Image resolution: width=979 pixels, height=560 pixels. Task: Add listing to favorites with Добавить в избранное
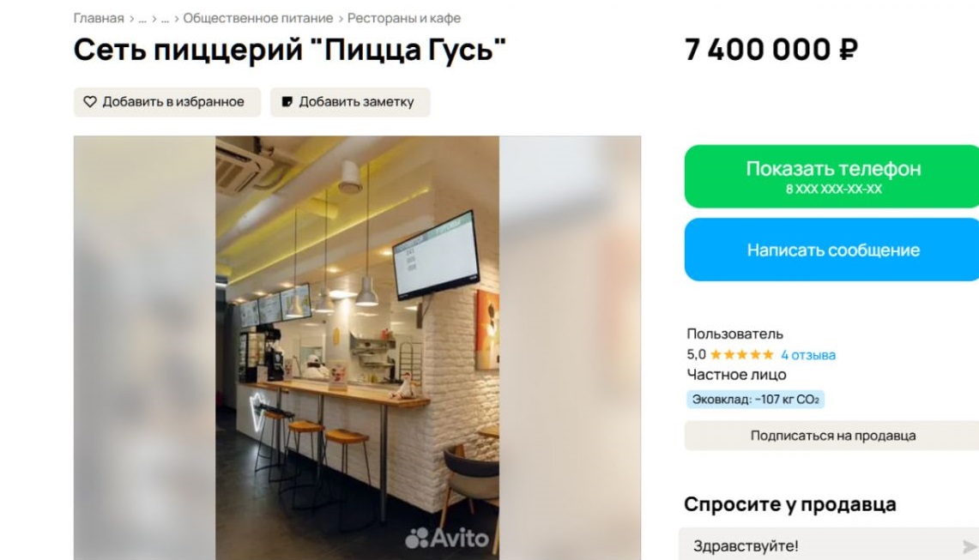[167, 102]
